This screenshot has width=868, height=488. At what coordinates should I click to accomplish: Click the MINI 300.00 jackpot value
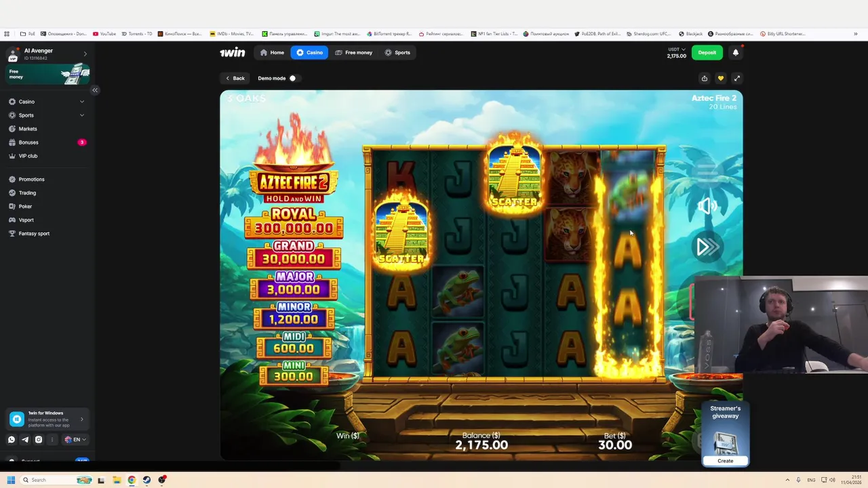pyautogui.click(x=294, y=376)
